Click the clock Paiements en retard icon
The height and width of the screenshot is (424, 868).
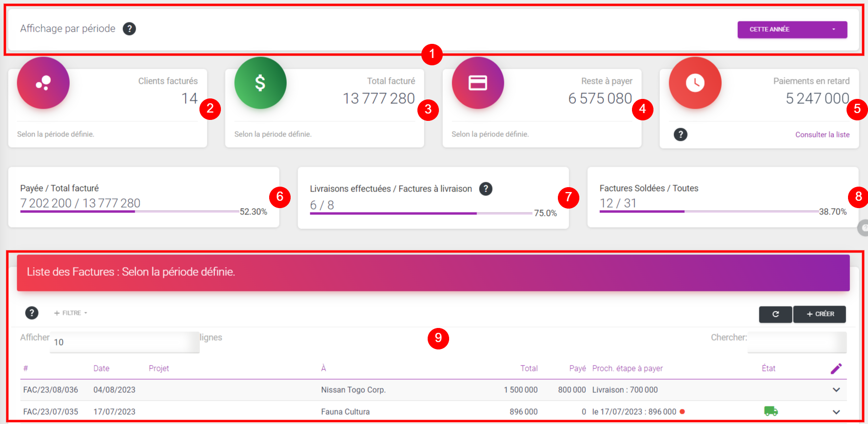pos(695,83)
